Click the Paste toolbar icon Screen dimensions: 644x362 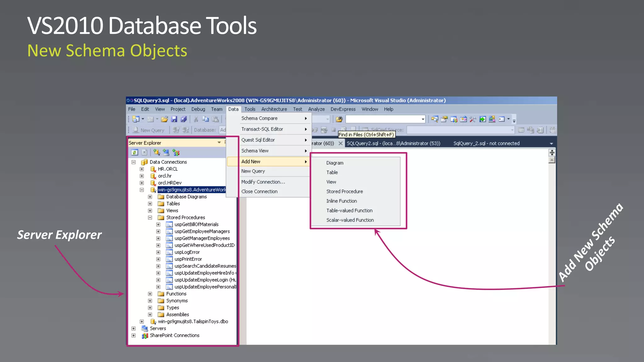click(215, 119)
